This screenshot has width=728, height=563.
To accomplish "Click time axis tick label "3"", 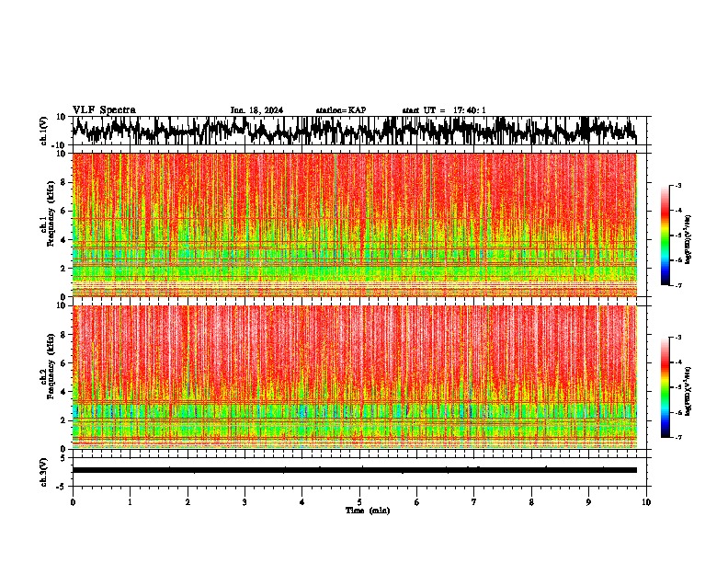I will tap(245, 502).
